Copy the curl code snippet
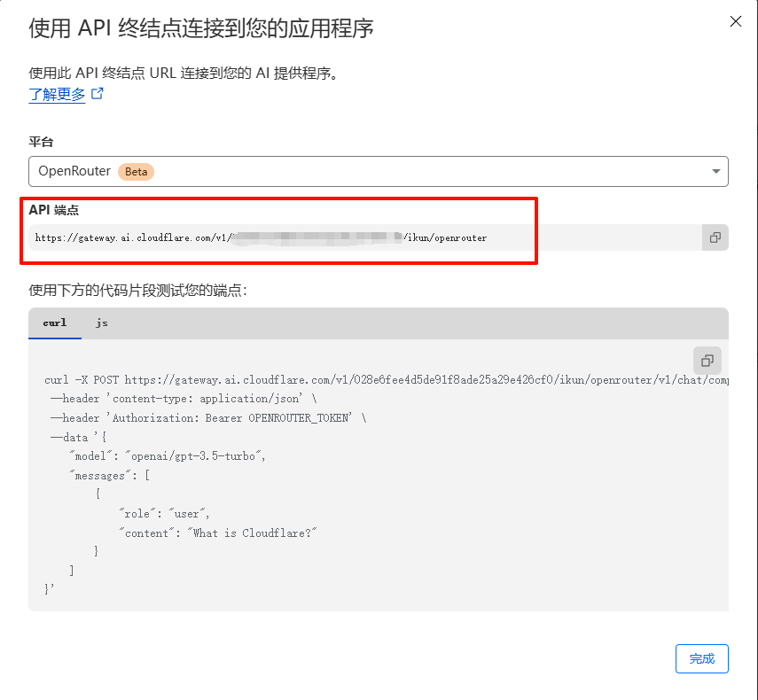 point(707,361)
